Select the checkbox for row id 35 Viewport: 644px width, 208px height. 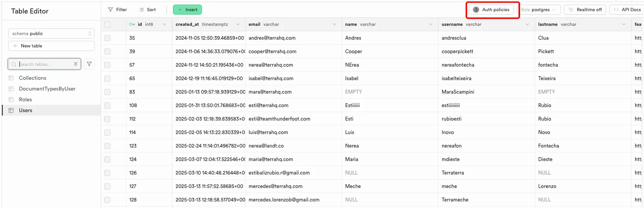coord(107,38)
